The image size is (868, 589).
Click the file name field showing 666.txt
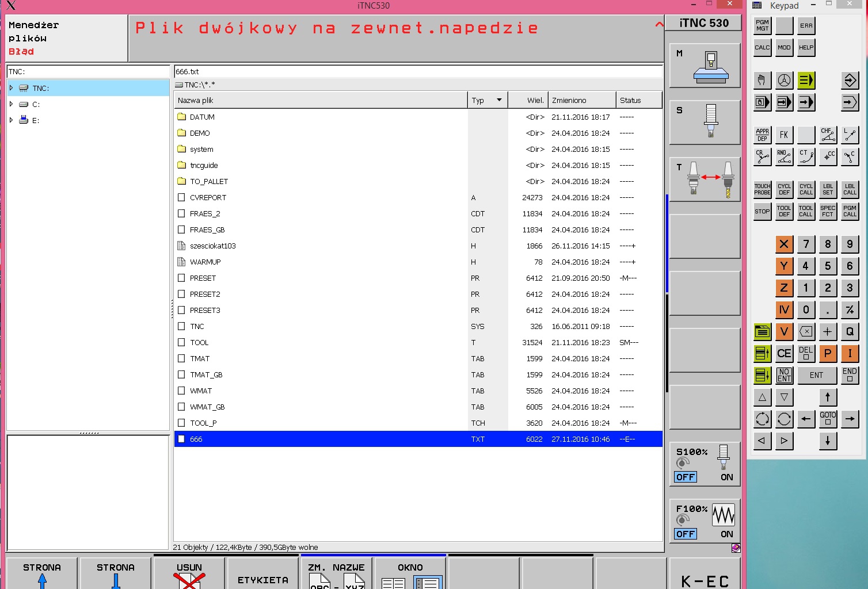pyautogui.click(x=418, y=71)
